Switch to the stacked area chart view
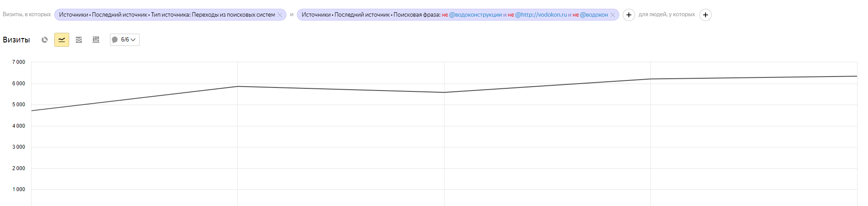 tap(79, 40)
